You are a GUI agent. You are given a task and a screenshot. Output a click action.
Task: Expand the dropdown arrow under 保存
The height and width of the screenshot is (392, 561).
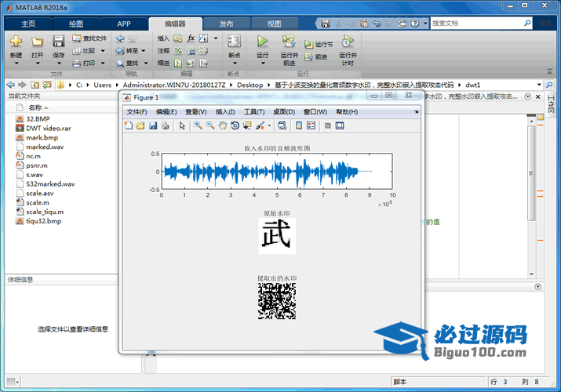[x=59, y=64]
